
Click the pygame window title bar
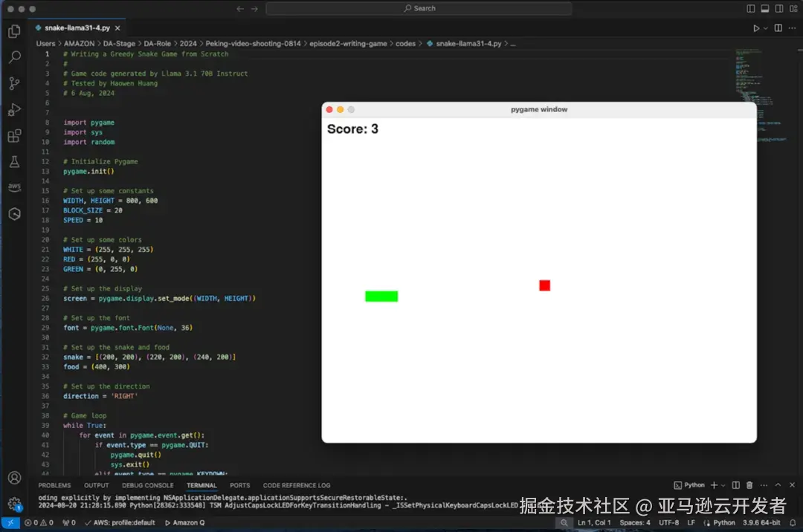tap(539, 109)
